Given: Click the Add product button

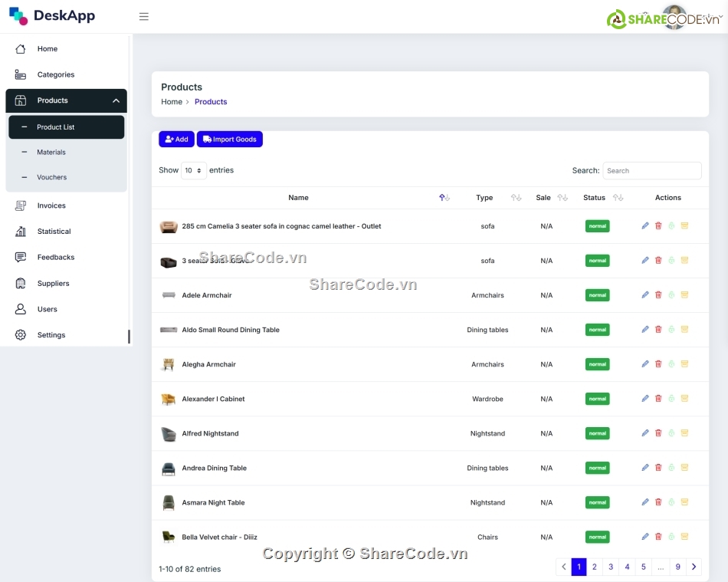Looking at the screenshot, I should (176, 140).
